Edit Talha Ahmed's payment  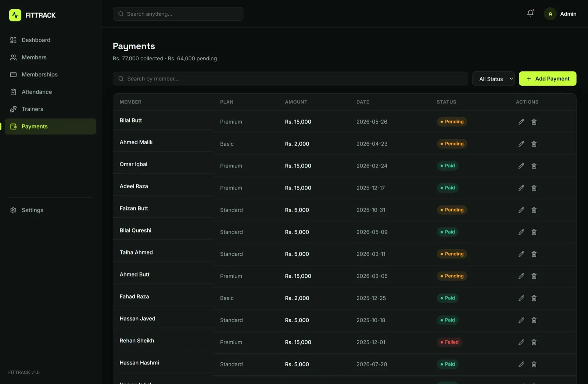point(521,254)
